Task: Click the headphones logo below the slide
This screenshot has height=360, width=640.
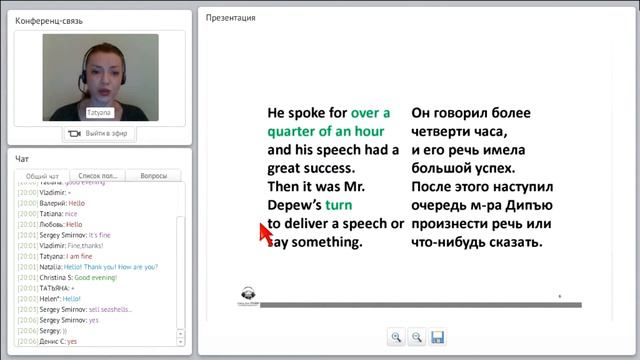Action: click(248, 296)
